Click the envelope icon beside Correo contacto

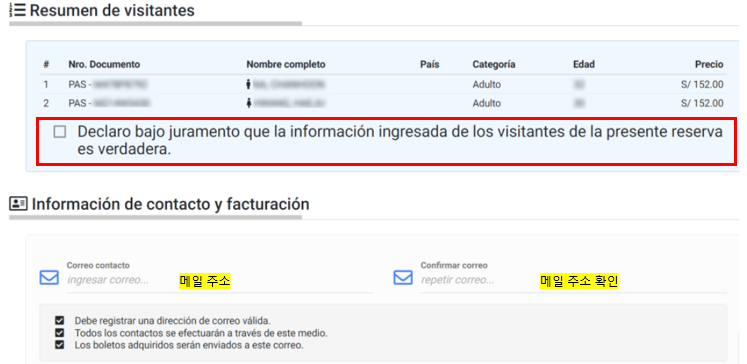click(49, 278)
